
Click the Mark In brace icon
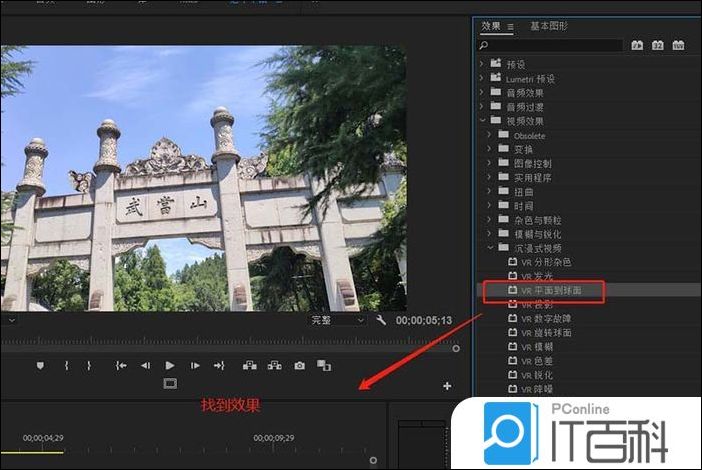click(67, 366)
